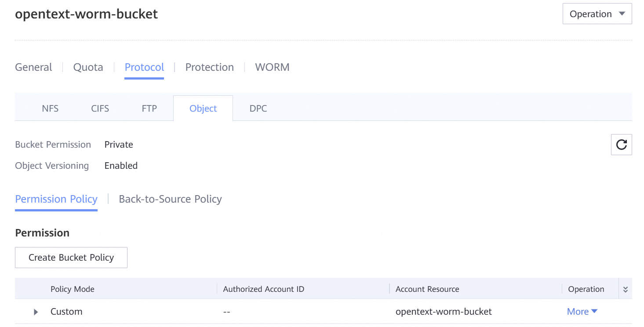Click the Authorized Account ID column header
Viewport: 644px width, 327px height.
pos(264,289)
